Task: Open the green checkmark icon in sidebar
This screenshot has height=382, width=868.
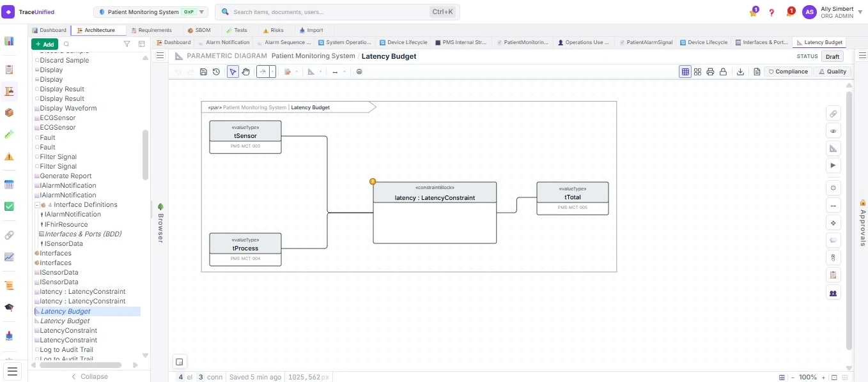Action: point(9,206)
